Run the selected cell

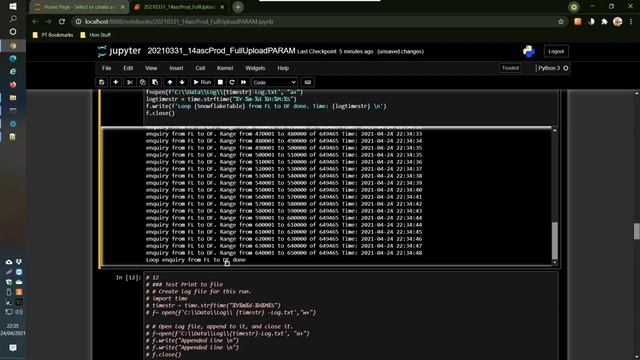[x=202, y=82]
